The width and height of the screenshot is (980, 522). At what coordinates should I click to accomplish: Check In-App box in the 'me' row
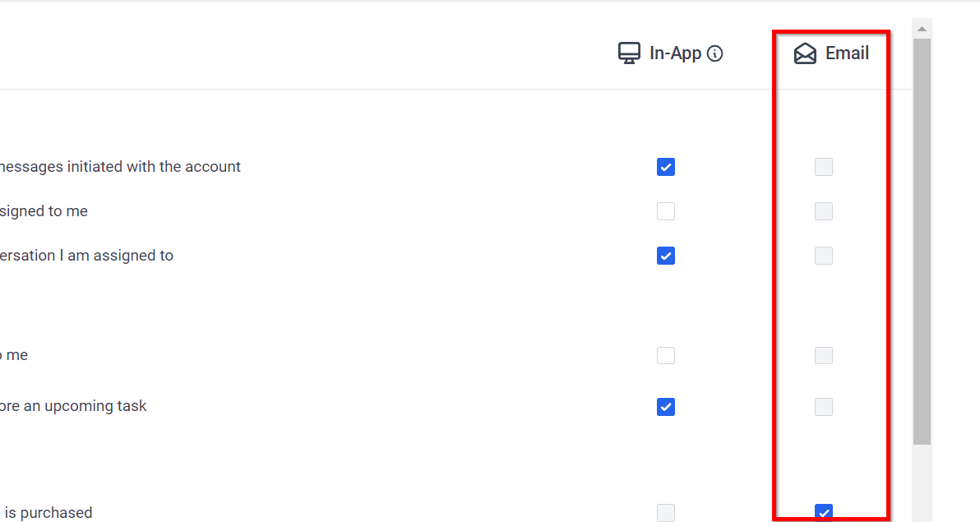click(666, 356)
